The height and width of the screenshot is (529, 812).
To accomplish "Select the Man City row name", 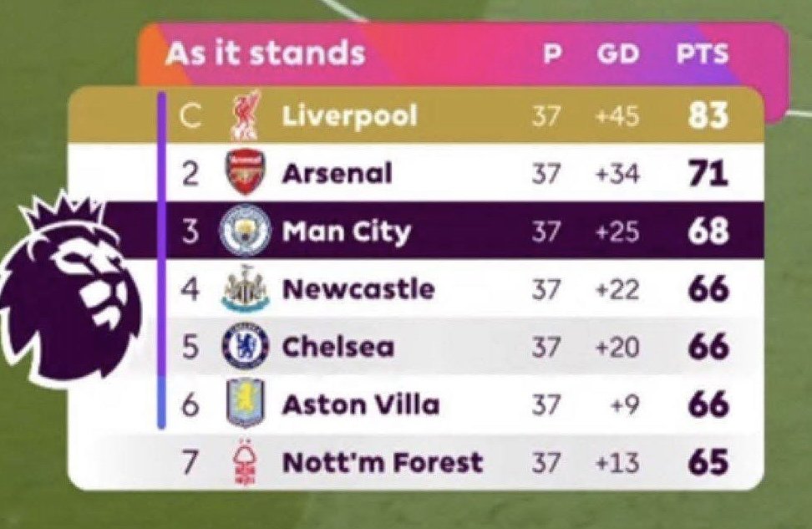I will (x=347, y=231).
